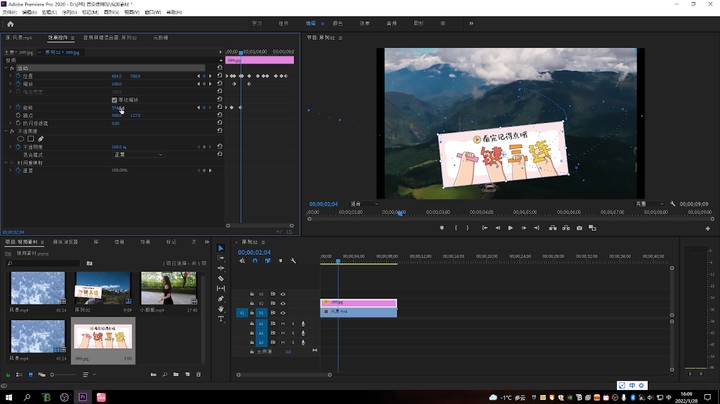
Task: Expand Scale property twirl arrow
Action: [x=11, y=84]
